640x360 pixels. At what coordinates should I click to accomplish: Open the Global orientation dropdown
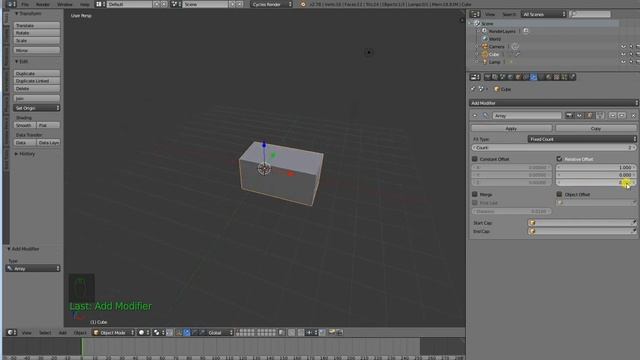[x=220, y=332]
